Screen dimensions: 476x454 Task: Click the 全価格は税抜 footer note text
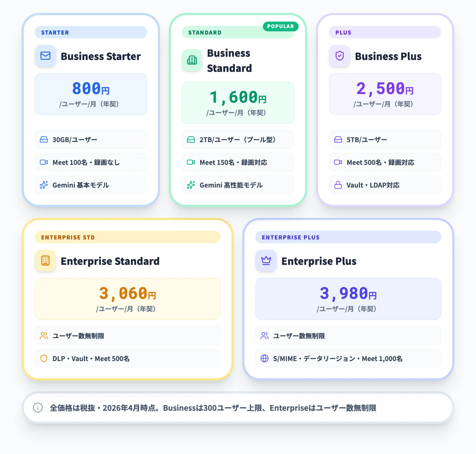point(213,408)
